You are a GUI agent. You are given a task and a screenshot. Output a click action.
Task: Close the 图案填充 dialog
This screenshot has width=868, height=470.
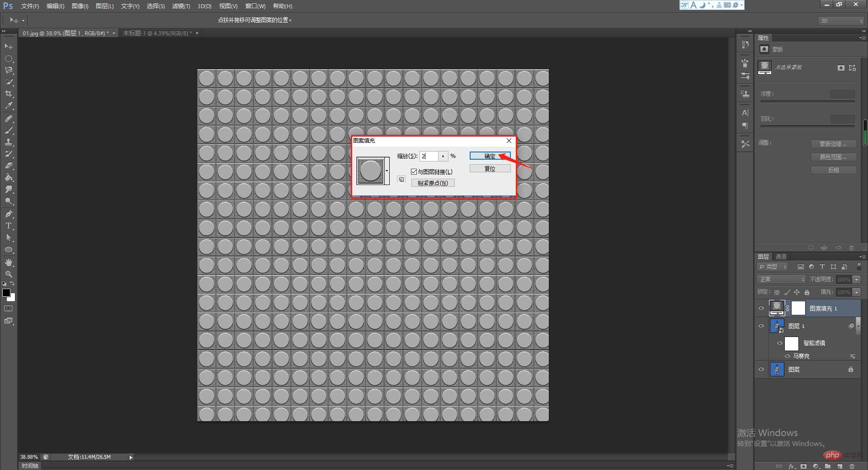coord(509,141)
